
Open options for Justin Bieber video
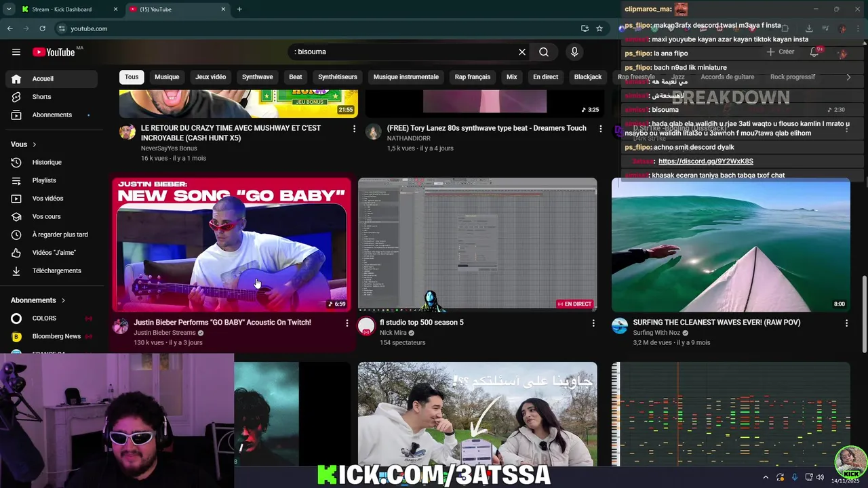347,323
